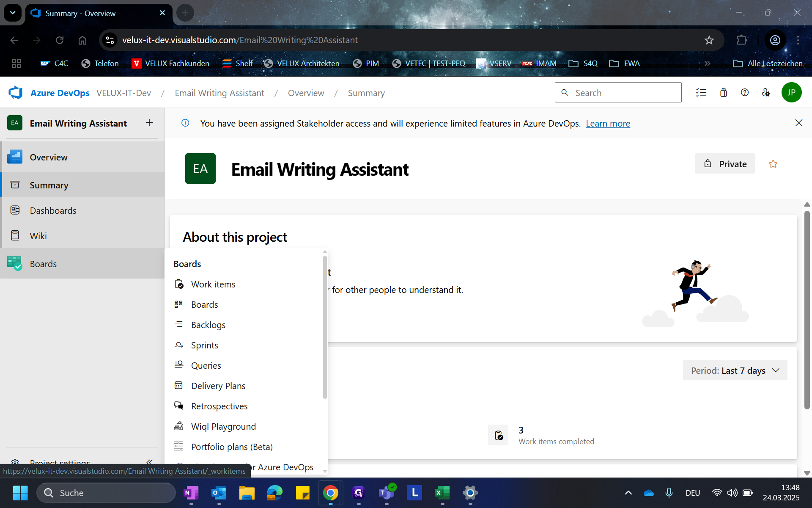Click the EA project avatar tile
The image size is (812, 508).
tap(200, 168)
